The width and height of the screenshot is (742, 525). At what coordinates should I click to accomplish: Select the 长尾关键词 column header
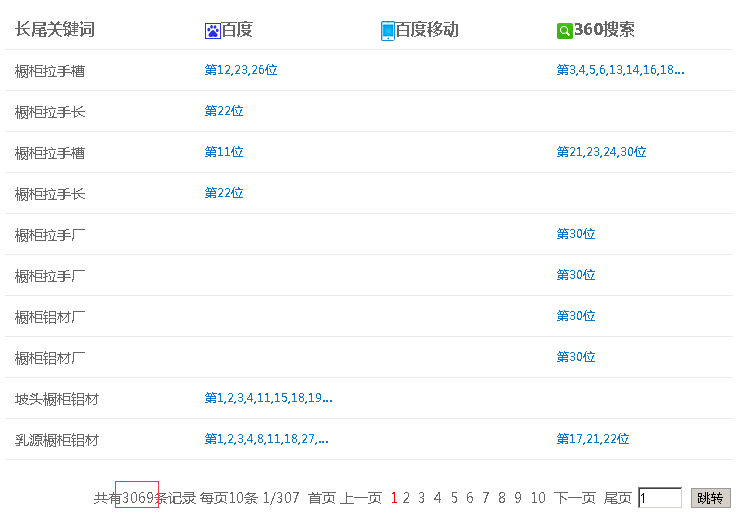click(x=55, y=29)
